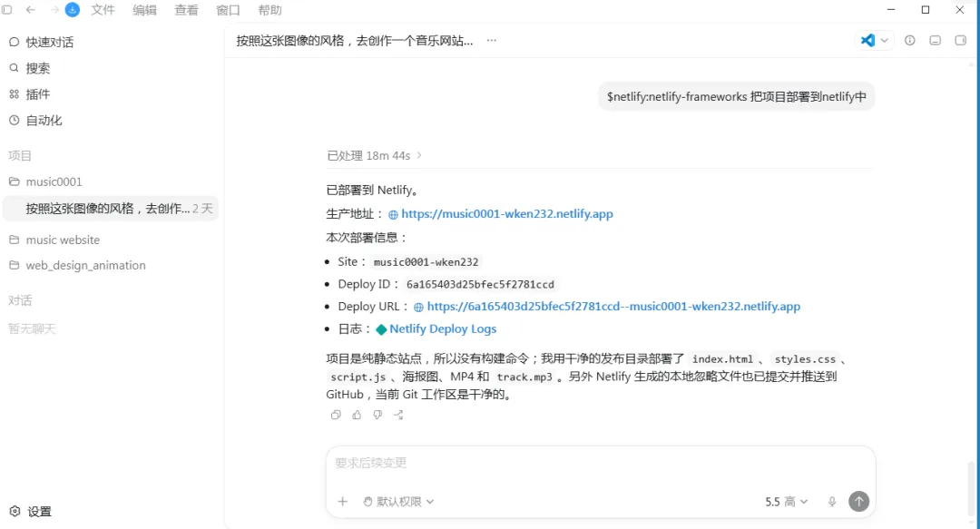Click the microphone voice input icon
The width and height of the screenshot is (980, 529).
tap(832, 502)
